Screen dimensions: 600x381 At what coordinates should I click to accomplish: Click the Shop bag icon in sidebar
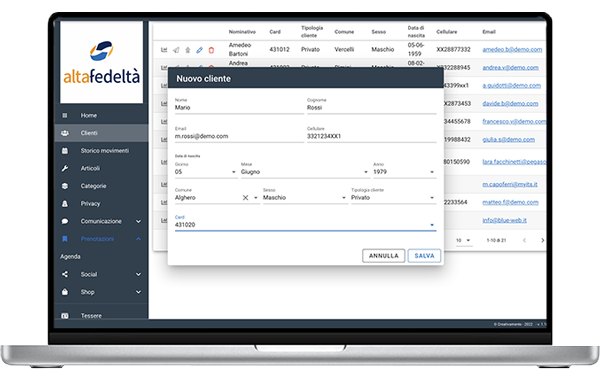tap(65, 292)
